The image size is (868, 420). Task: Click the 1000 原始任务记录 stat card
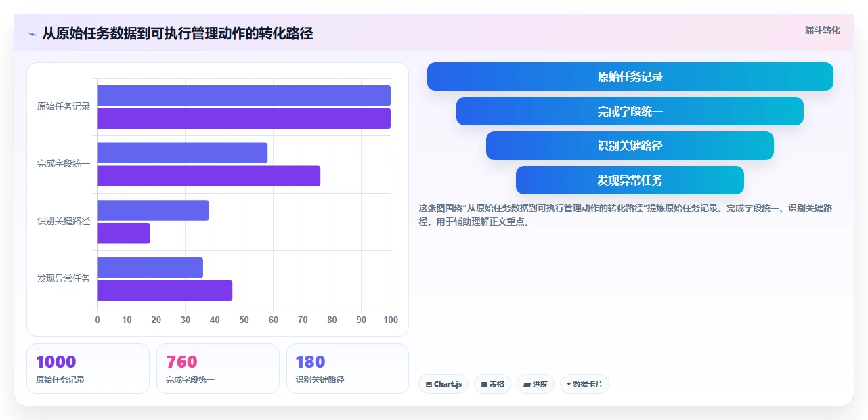[88, 369]
